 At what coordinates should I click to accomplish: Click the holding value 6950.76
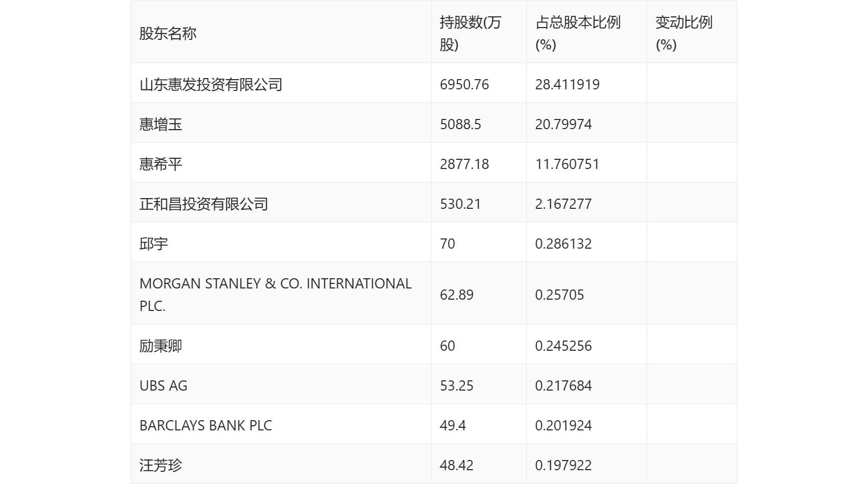click(464, 85)
